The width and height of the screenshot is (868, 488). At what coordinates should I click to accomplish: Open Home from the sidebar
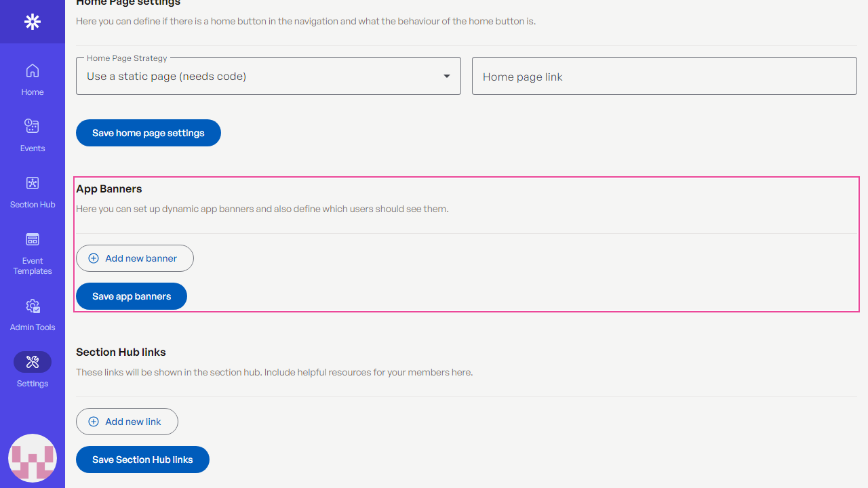coord(33,70)
